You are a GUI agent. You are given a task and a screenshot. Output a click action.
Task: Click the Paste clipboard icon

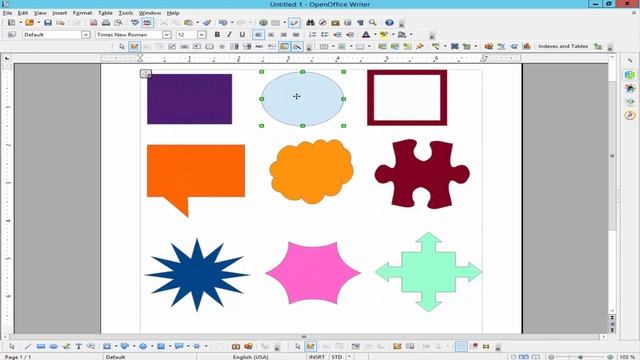[x=188, y=23]
